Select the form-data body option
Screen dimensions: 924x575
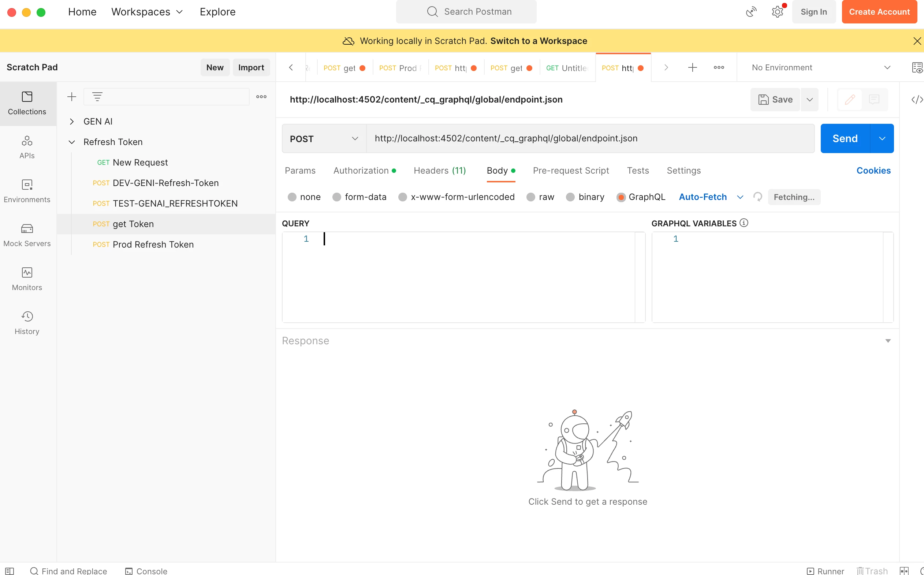pos(337,197)
